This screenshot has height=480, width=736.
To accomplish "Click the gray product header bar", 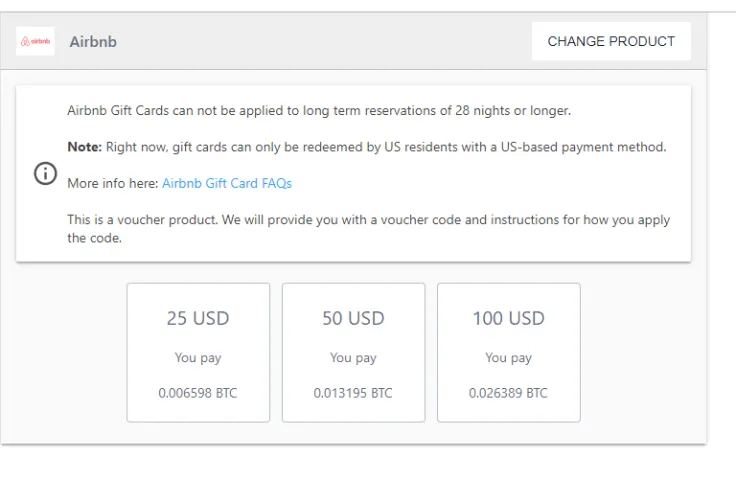I will point(320,42).
